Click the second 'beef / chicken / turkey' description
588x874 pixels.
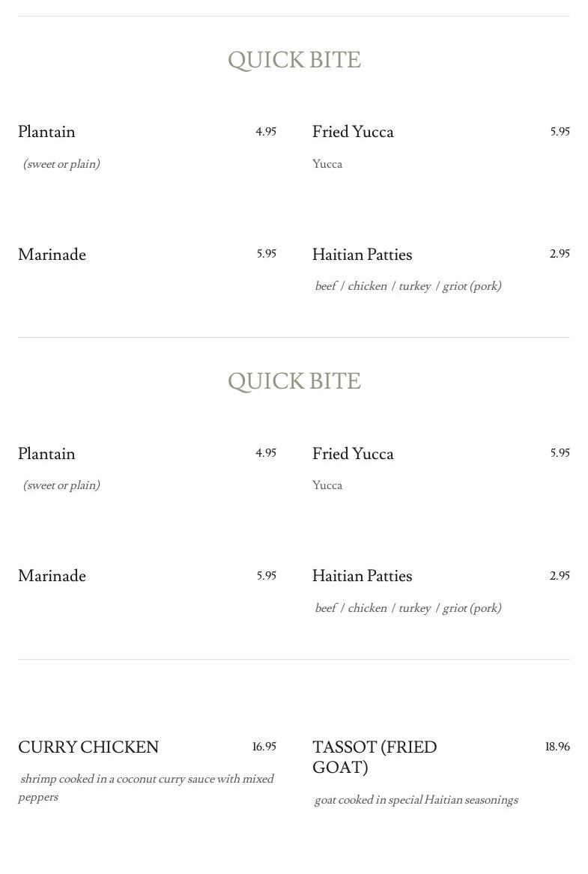pos(408,607)
